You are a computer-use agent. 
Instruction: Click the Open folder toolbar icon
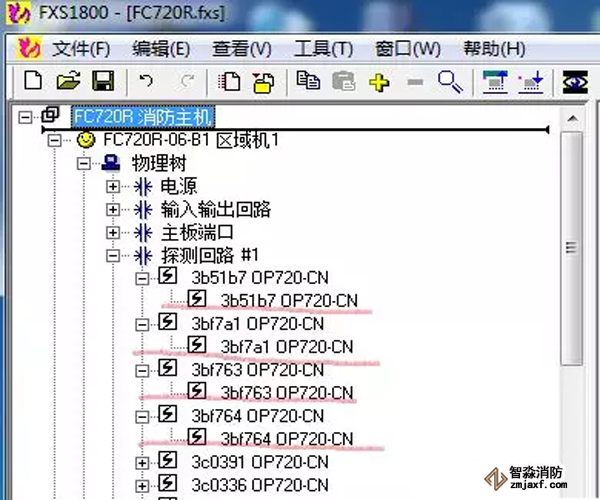pos(67,82)
